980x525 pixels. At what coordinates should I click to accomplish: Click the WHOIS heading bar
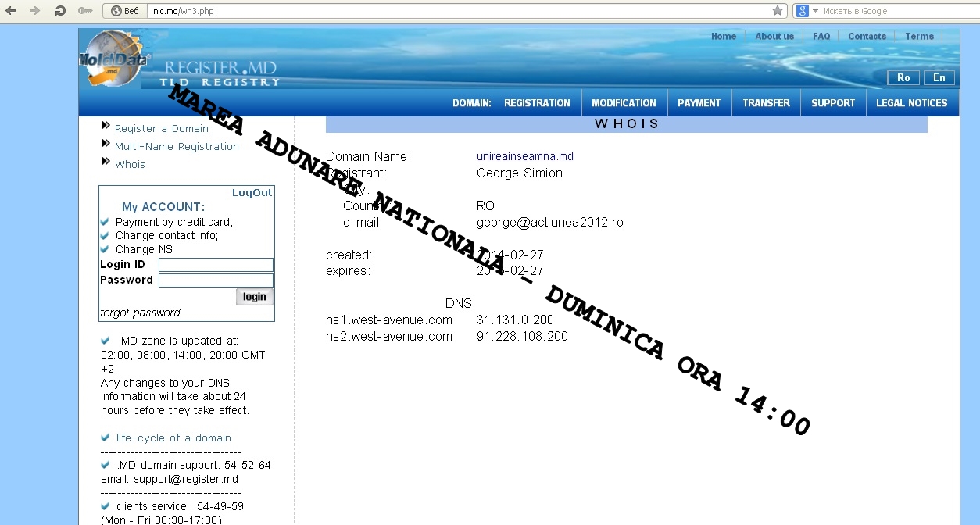point(627,124)
